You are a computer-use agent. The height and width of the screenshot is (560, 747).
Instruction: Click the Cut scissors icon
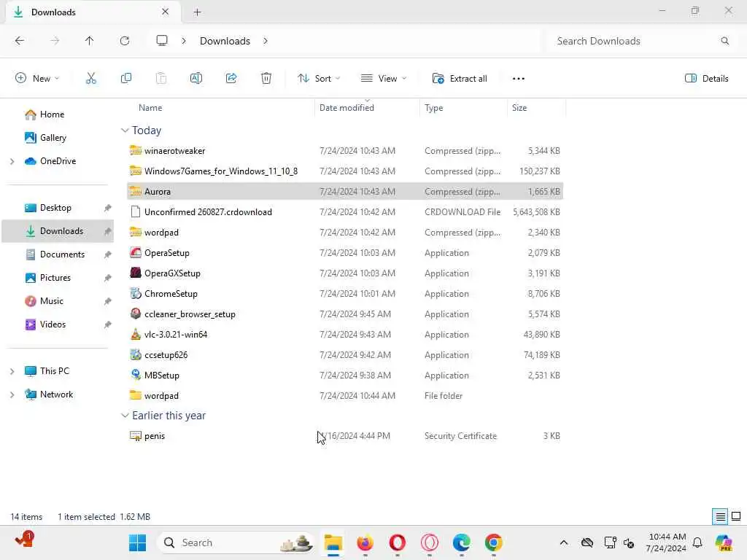90,79
